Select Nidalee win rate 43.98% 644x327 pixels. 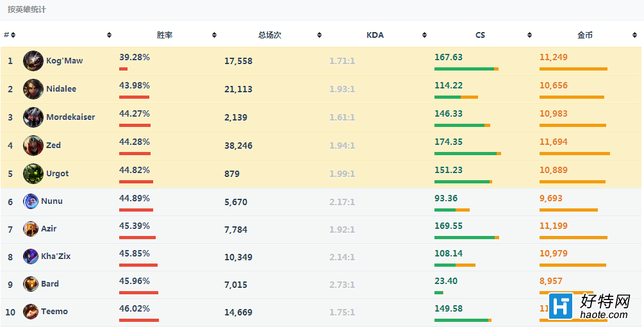pyautogui.click(x=135, y=85)
